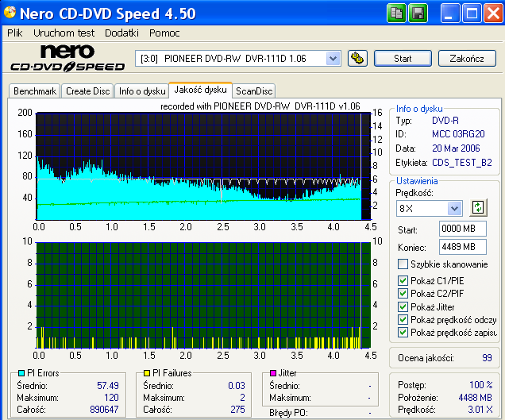Click the recorded with PIONEER graph caption
This screenshot has width=505, height=420.
click(x=260, y=106)
